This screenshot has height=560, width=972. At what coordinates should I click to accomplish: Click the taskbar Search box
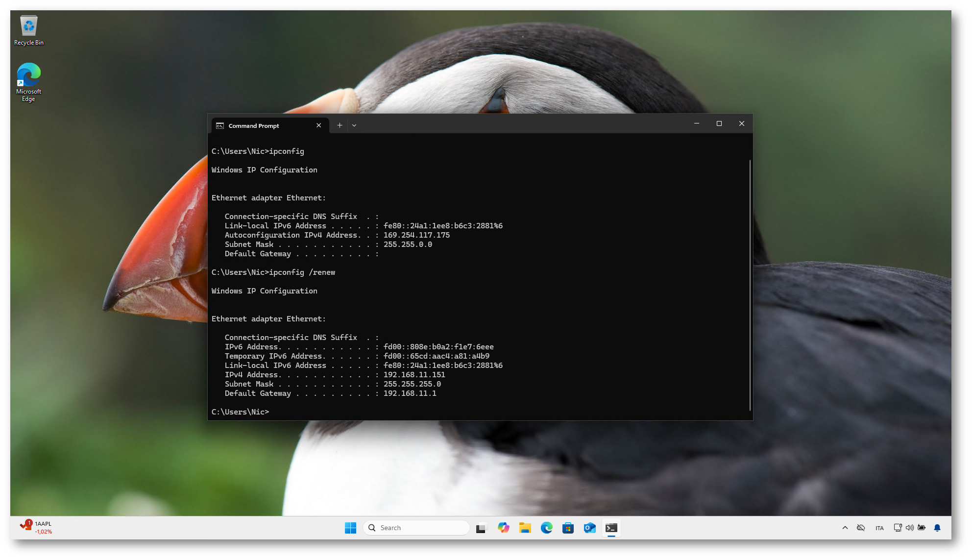[416, 528]
